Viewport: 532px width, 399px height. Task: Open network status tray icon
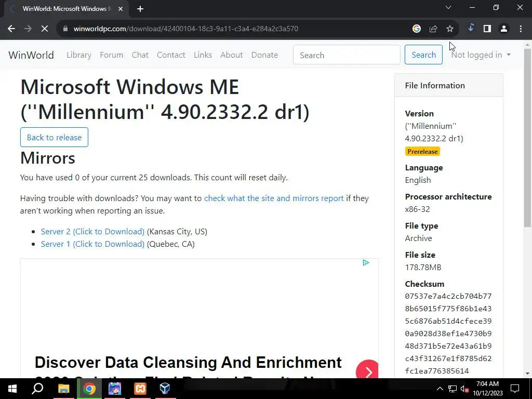coord(453,389)
